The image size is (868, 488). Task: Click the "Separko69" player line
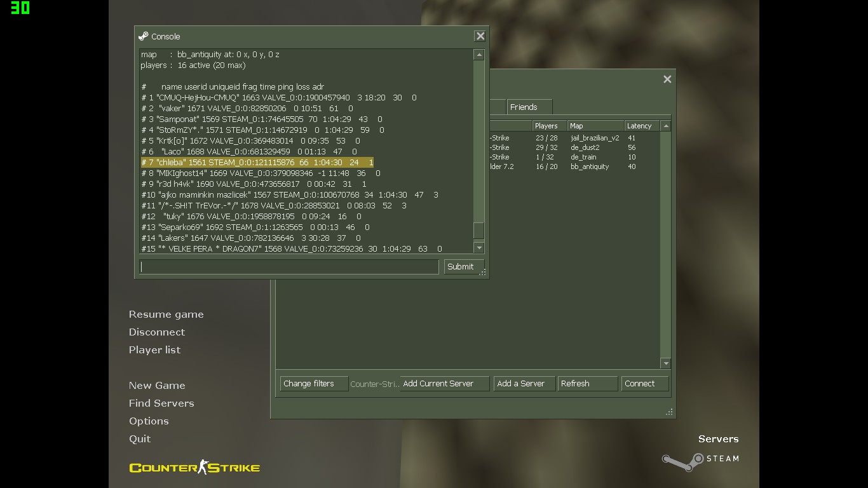[255, 227]
